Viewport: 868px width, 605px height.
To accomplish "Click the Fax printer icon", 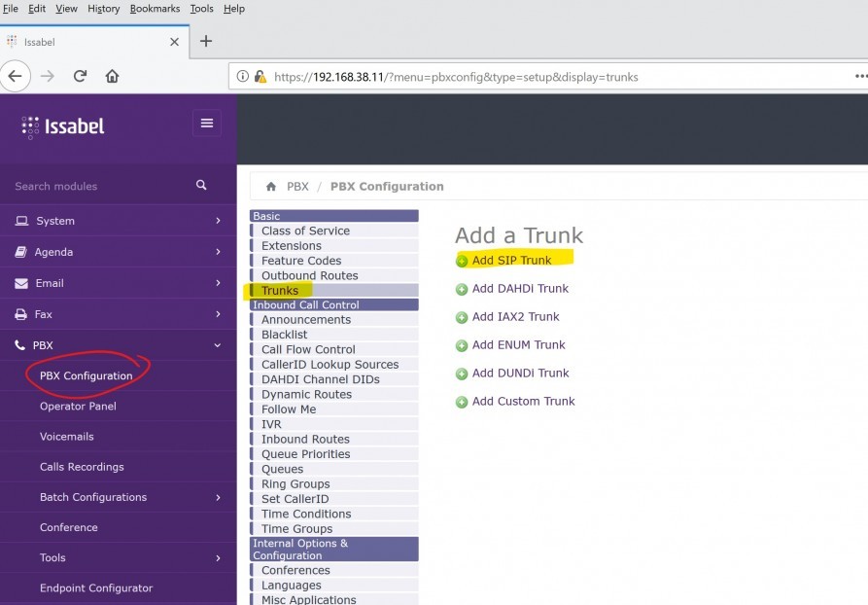I will point(21,314).
